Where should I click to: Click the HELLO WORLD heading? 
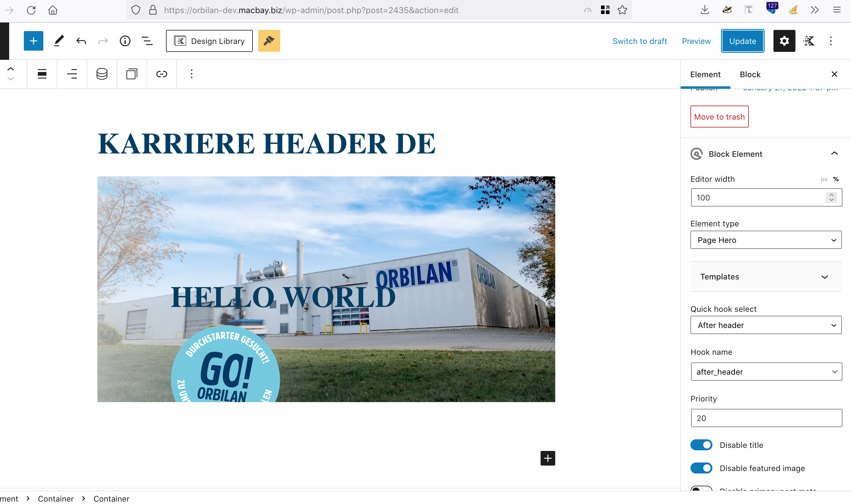(283, 297)
